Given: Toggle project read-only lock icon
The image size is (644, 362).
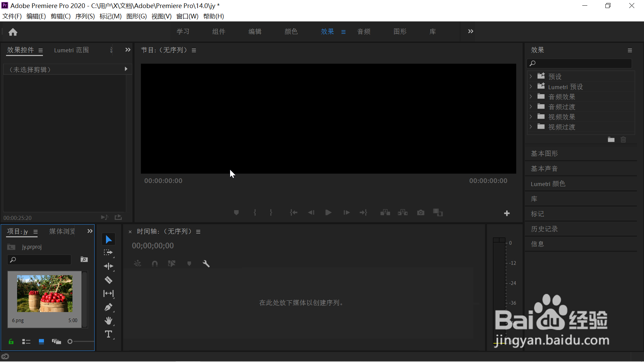Looking at the screenshot, I should click(x=11, y=342).
